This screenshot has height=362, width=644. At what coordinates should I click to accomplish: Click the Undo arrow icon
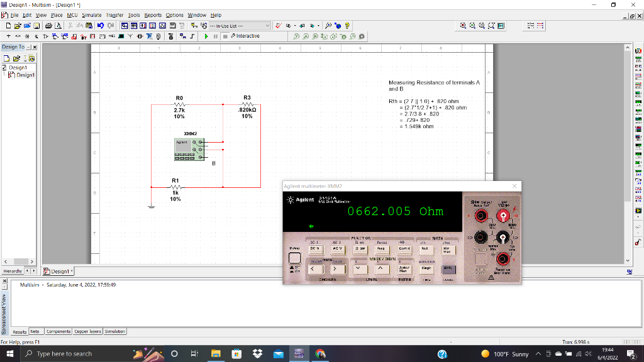(x=100, y=26)
